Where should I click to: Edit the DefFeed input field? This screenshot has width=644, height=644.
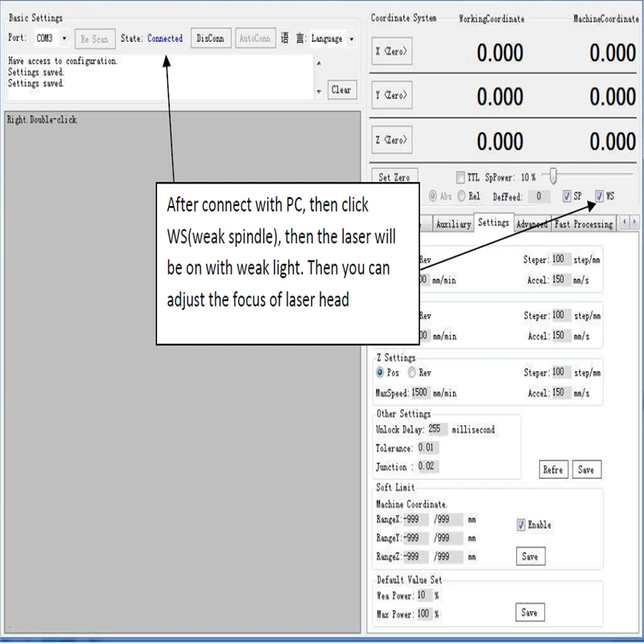tap(539, 196)
